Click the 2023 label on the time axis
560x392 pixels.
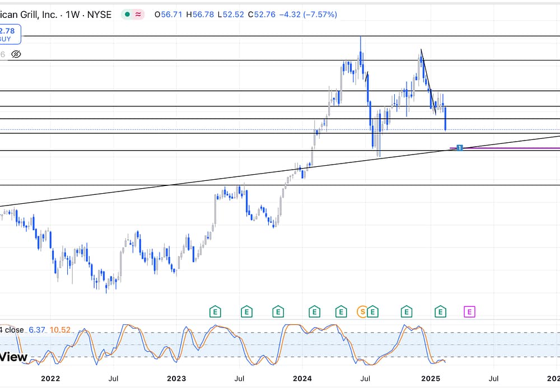coord(176,379)
